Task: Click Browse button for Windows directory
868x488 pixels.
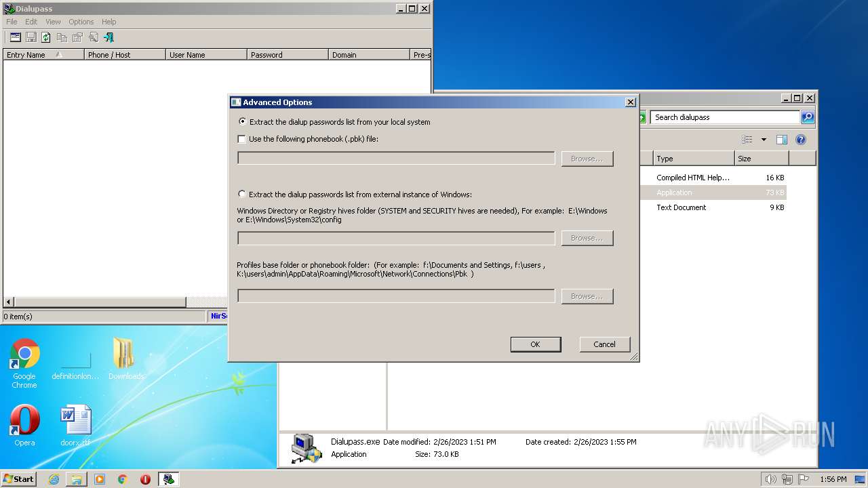Action: coord(587,238)
